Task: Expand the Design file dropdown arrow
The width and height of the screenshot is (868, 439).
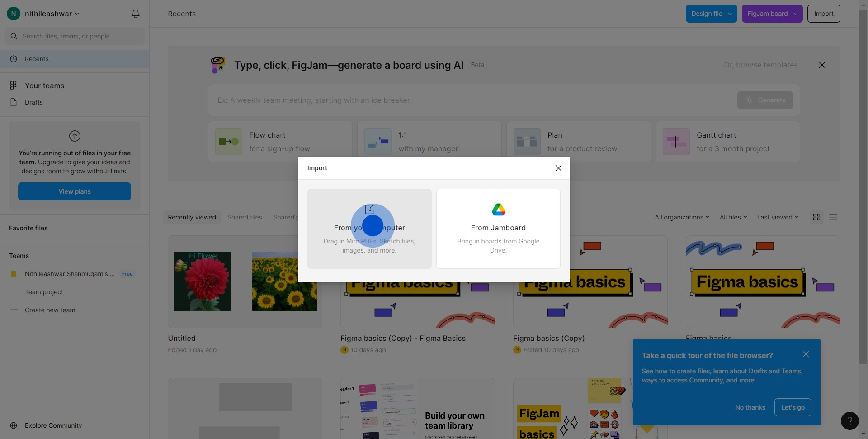Action: (x=730, y=14)
